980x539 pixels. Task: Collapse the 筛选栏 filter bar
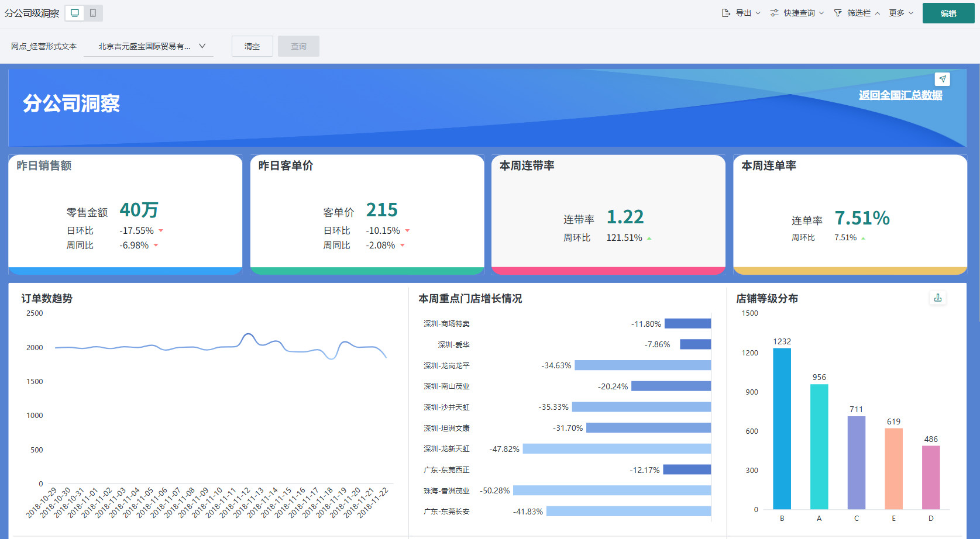(x=877, y=13)
